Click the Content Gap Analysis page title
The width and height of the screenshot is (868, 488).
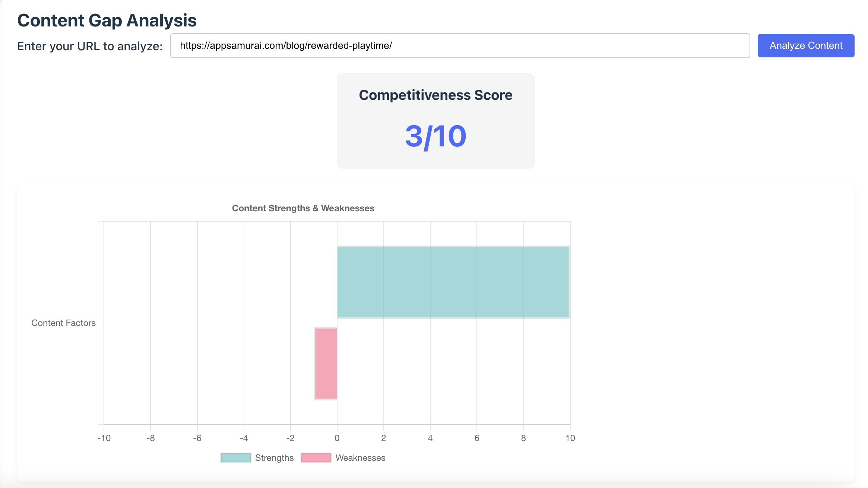coord(107,20)
